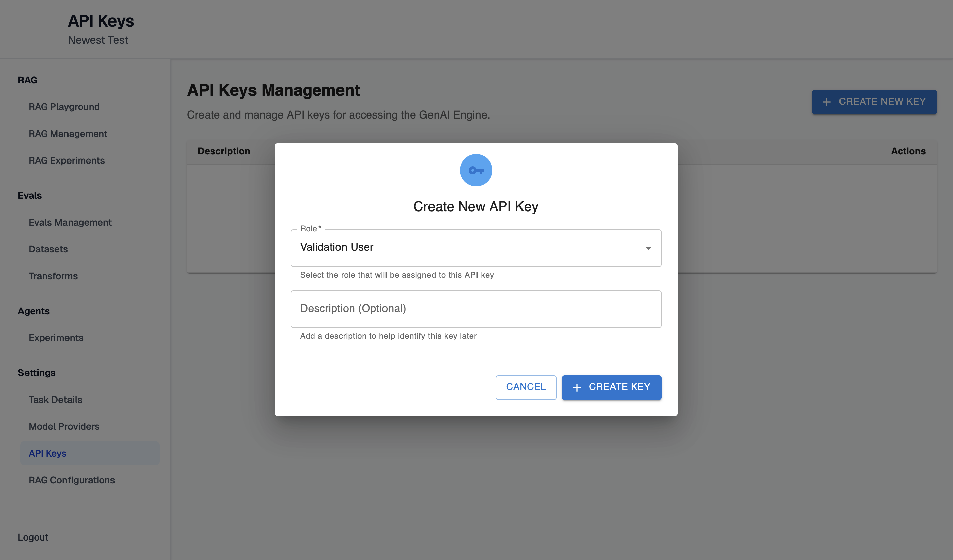Click the plus icon on Create New Key
Viewport: 953px width, 560px height.
coord(827,102)
